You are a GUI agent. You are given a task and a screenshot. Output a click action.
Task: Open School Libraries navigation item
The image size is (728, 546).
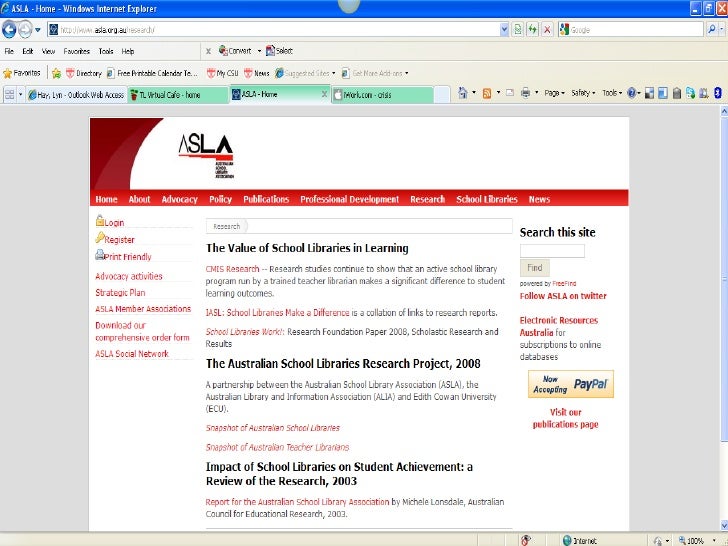[487, 199]
